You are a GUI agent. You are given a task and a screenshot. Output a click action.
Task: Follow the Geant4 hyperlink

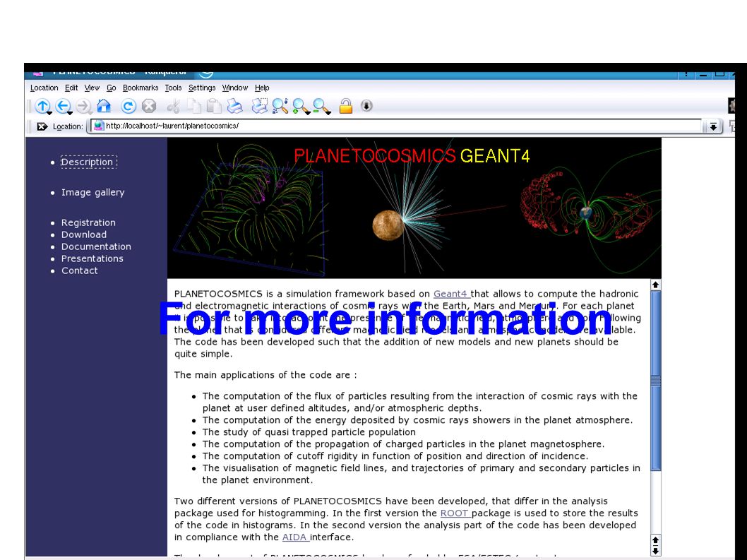452,294
